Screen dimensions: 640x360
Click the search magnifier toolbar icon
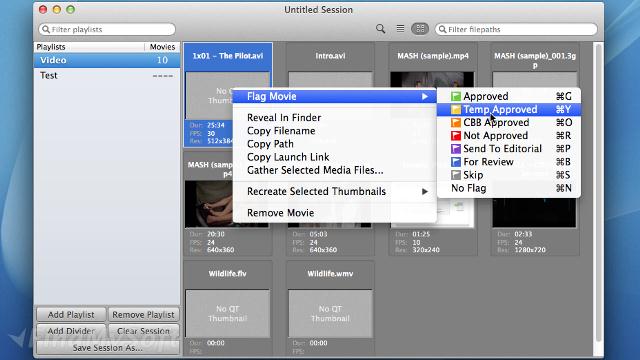tap(380, 29)
